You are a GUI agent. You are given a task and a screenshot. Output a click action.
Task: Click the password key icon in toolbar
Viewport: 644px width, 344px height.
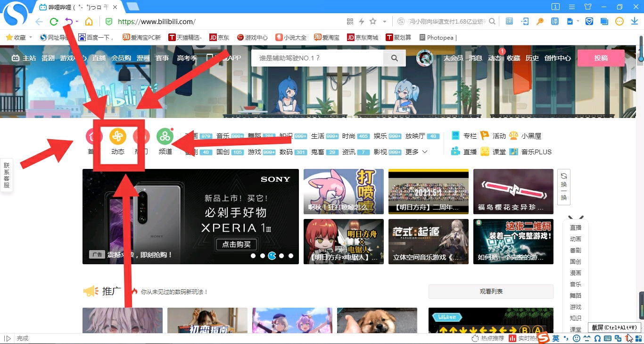(540, 22)
